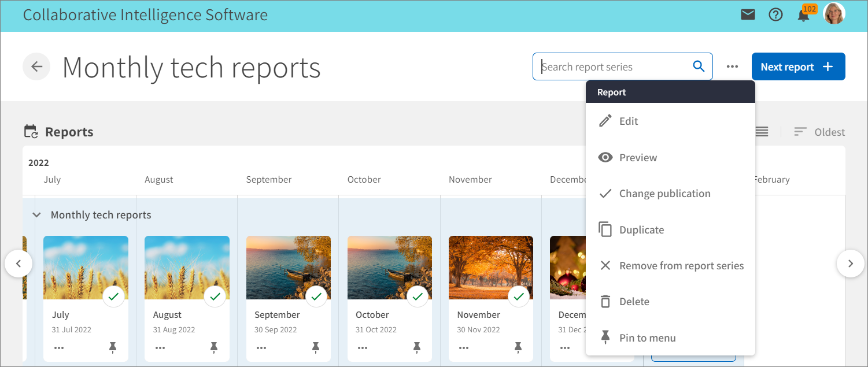Click the help question mark icon
The height and width of the screenshot is (367, 868).
[x=775, y=15]
